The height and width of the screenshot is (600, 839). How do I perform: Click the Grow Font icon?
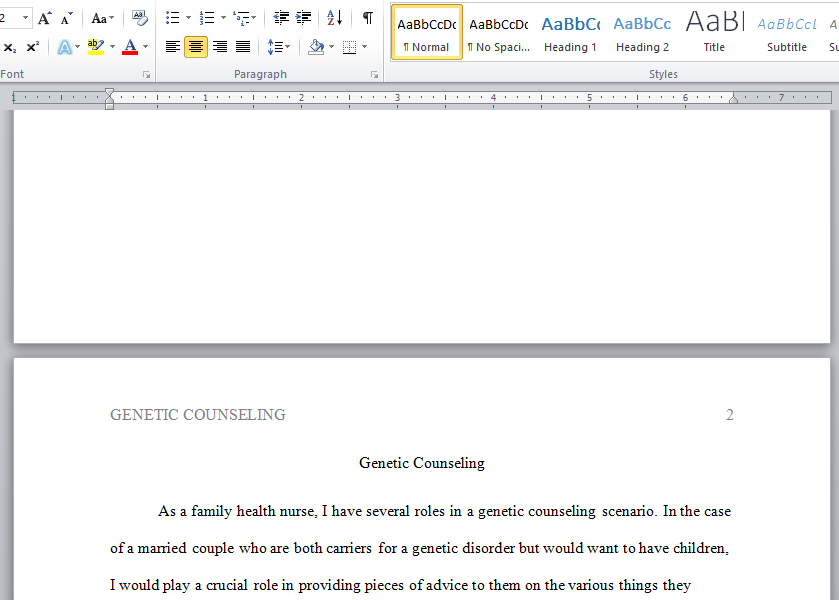click(44, 18)
